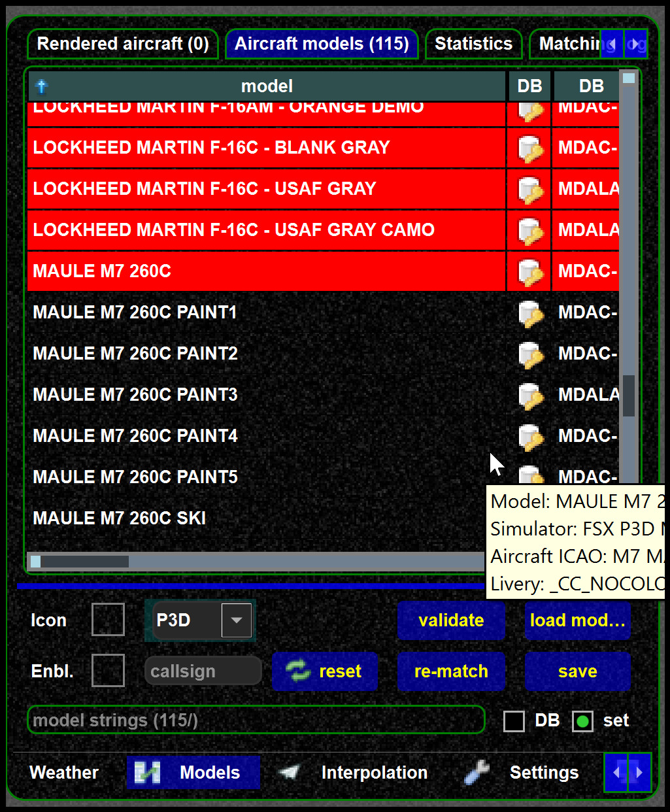Click the save button
The width and height of the screenshot is (670, 812).
578,671
